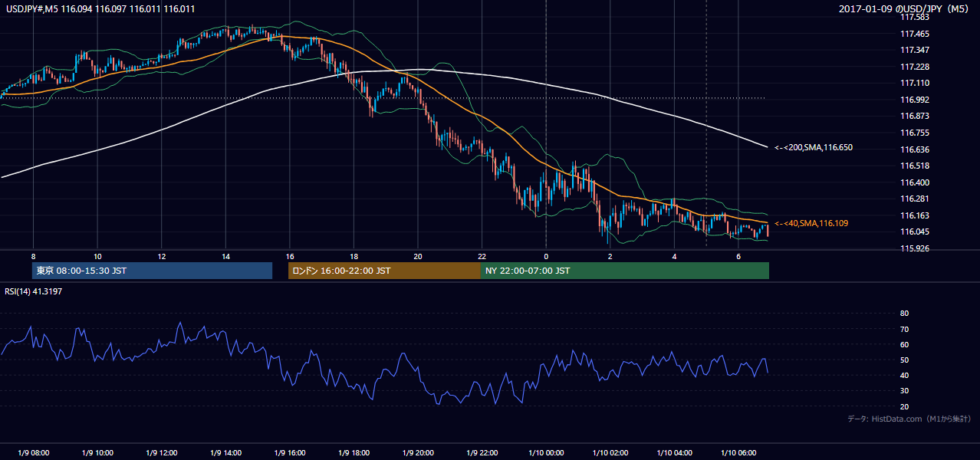Viewport: 980px width, 460px height.
Task: Click the hour 8 tick on price chart axis
Action: pyautogui.click(x=33, y=256)
